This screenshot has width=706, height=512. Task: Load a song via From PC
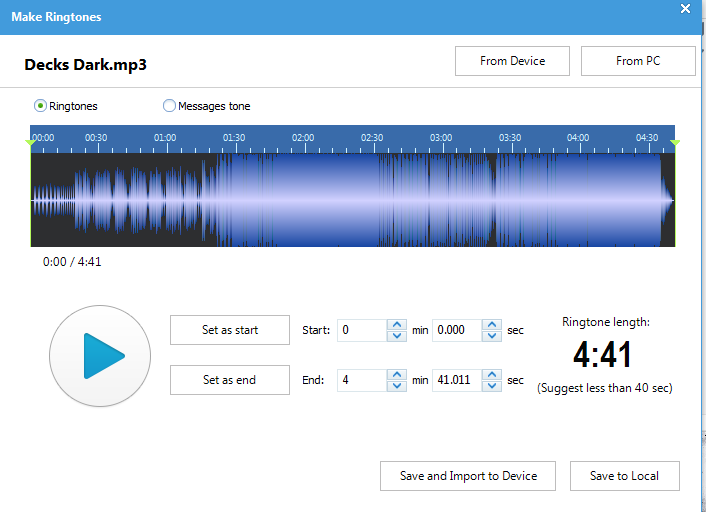click(637, 61)
